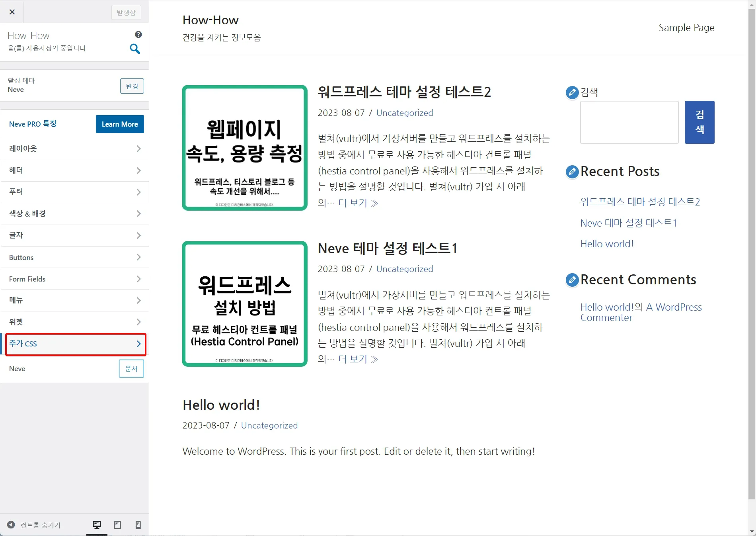Screen dimensions: 756x536
Task: Click the Hello world! link in Recent Comments
Action: coord(607,307)
